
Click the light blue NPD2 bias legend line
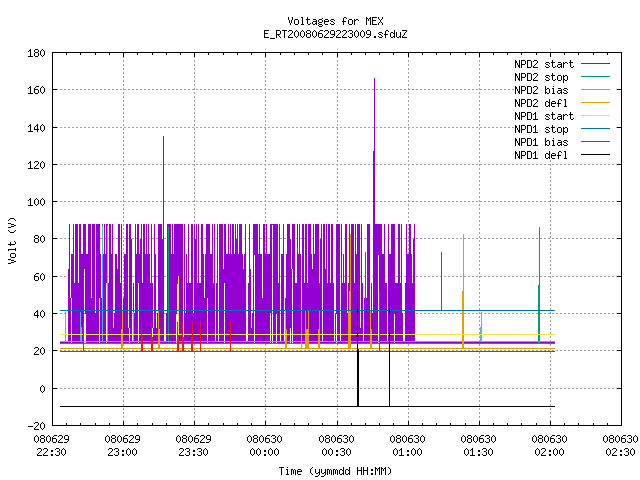(596, 89)
